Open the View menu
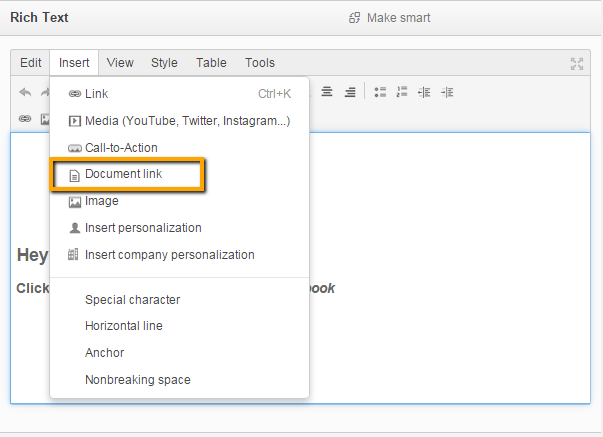The height and width of the screenshot is (437, 603). [120, 63]
